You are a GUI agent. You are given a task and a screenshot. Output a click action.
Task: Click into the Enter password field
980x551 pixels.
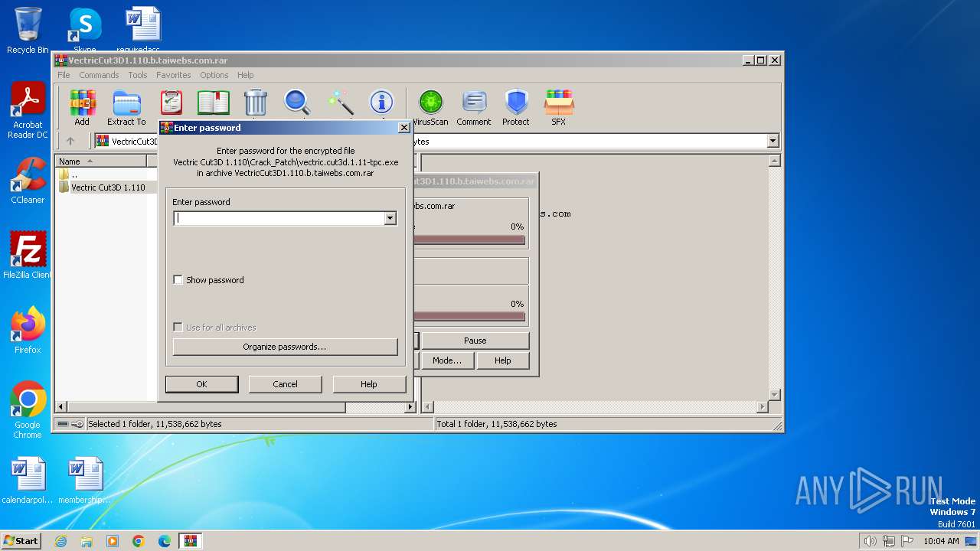[279, 218]
